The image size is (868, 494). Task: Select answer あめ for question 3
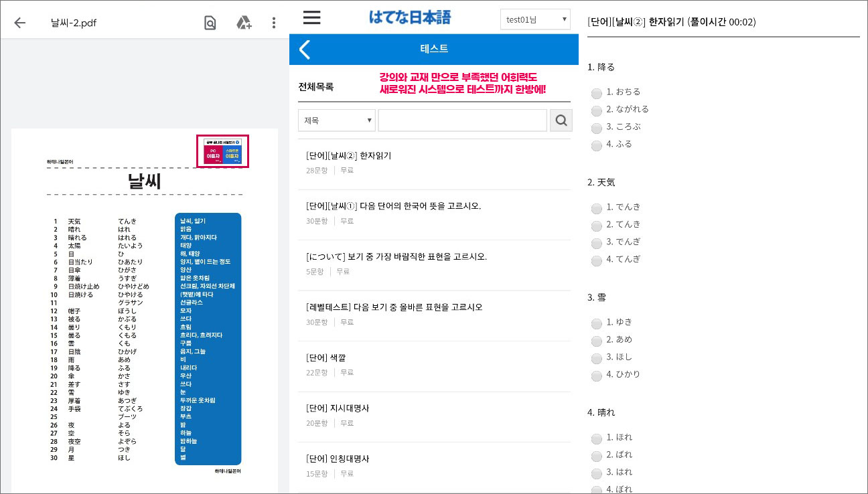pos(597,341)
